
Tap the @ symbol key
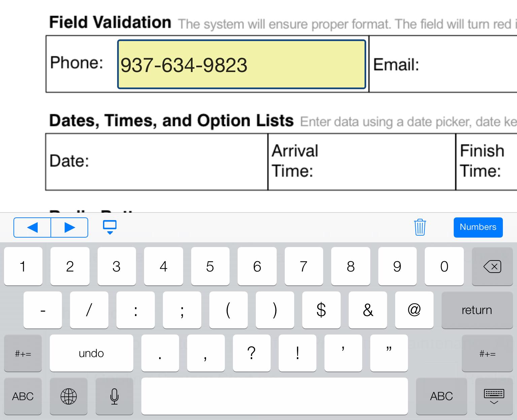coord(414,310)
